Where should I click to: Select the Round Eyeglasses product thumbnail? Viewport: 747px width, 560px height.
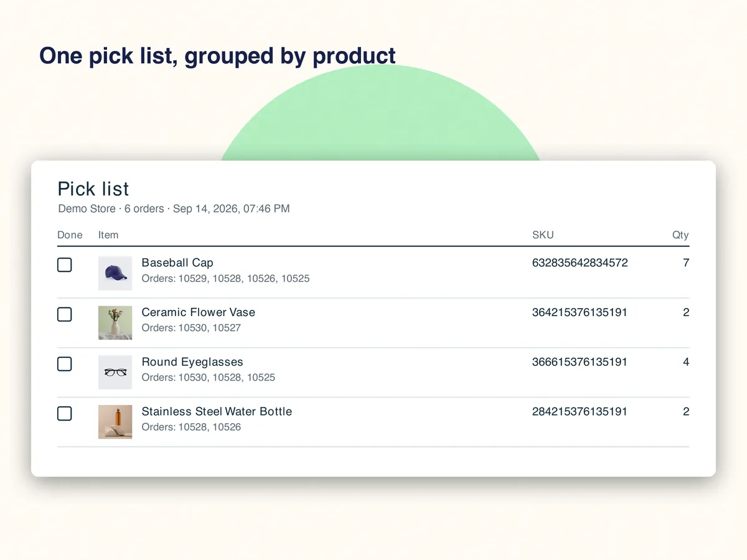pyautogui.click(x=115, y=372)
